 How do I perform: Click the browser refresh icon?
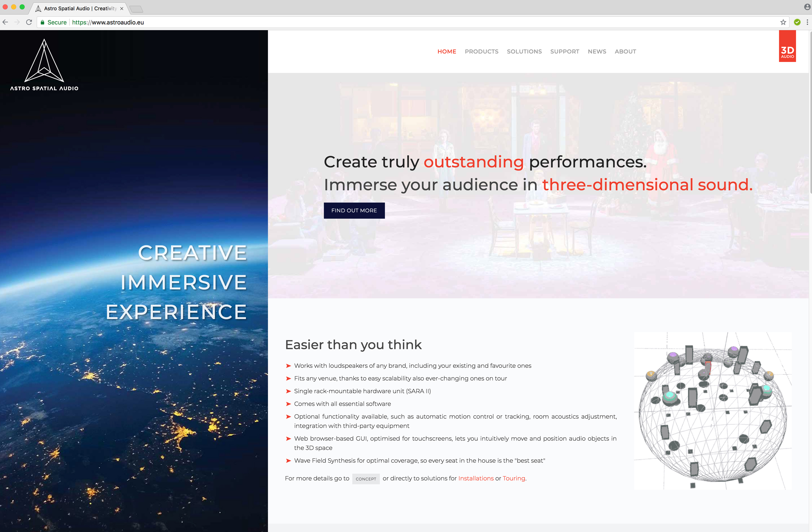click(x=29, y=22)
